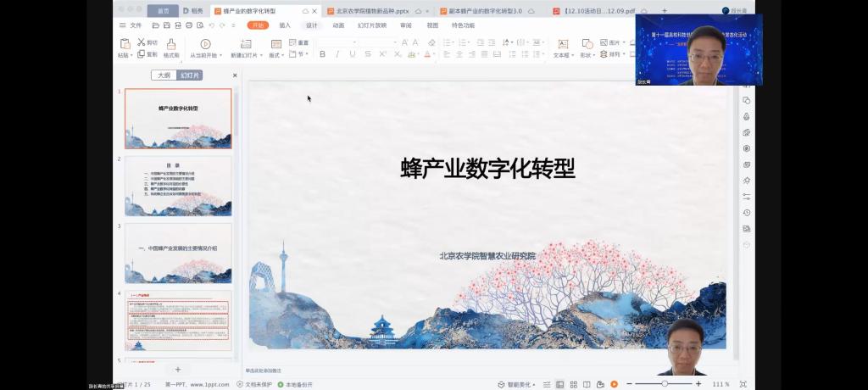Click the New Slide (新建幻灯片) icon
This screenshot has width=868, height=390.
coord(246,44)
